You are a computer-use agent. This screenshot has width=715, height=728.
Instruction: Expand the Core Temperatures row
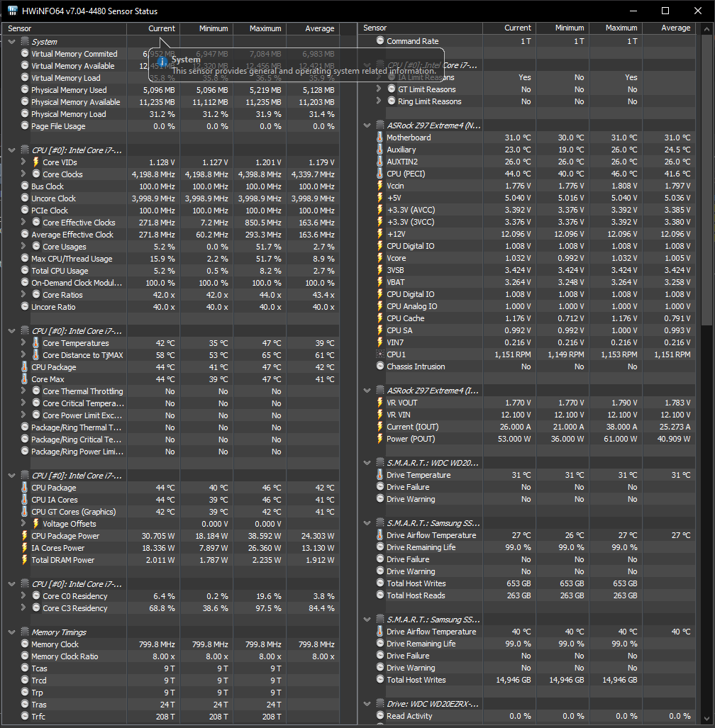(23, 342)
